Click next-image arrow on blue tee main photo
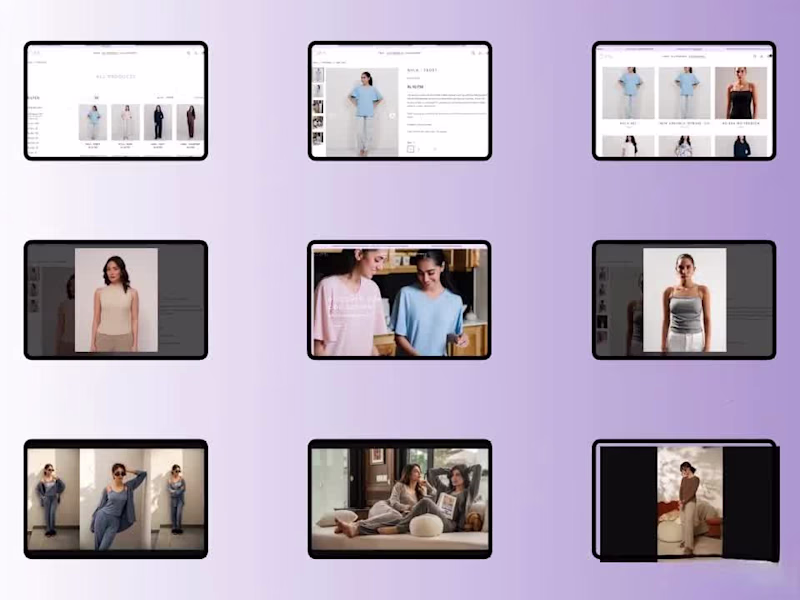800x600 pixels. (392, 116)
